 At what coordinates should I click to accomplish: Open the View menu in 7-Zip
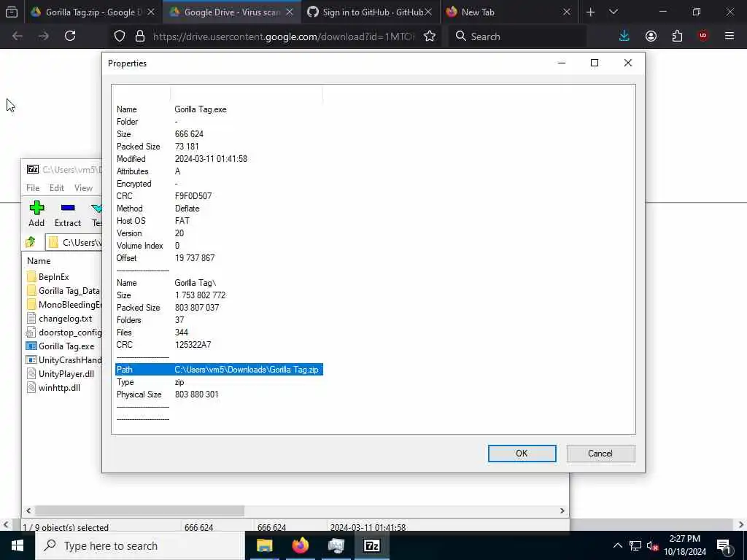click(83, 188)
